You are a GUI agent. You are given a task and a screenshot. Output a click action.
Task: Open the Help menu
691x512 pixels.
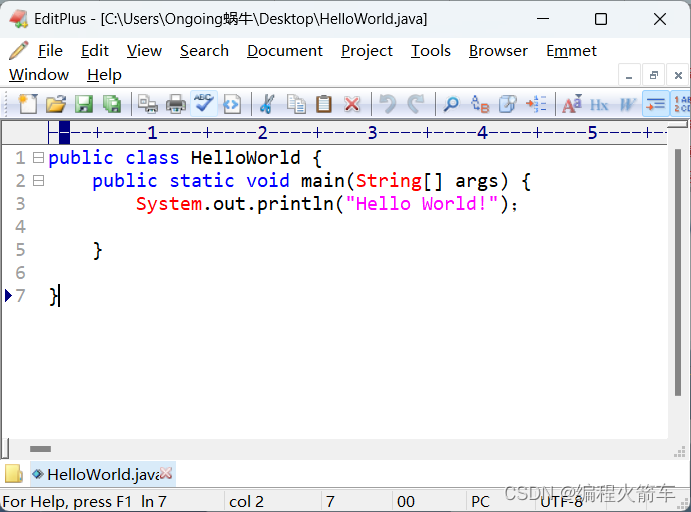104,75
